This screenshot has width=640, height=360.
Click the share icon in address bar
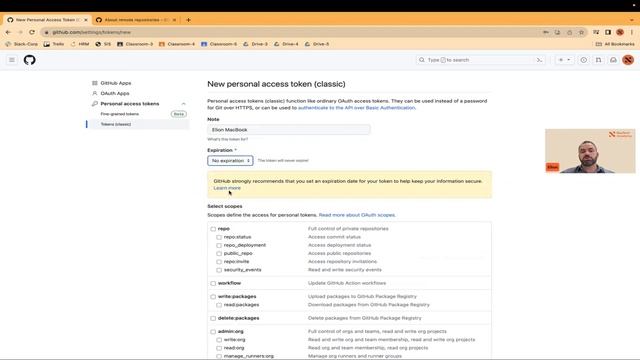click(569, 32)
